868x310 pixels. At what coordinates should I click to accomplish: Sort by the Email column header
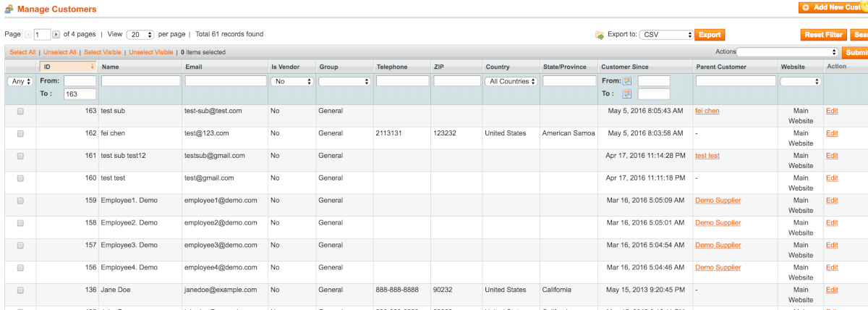[x=194, y=67]
